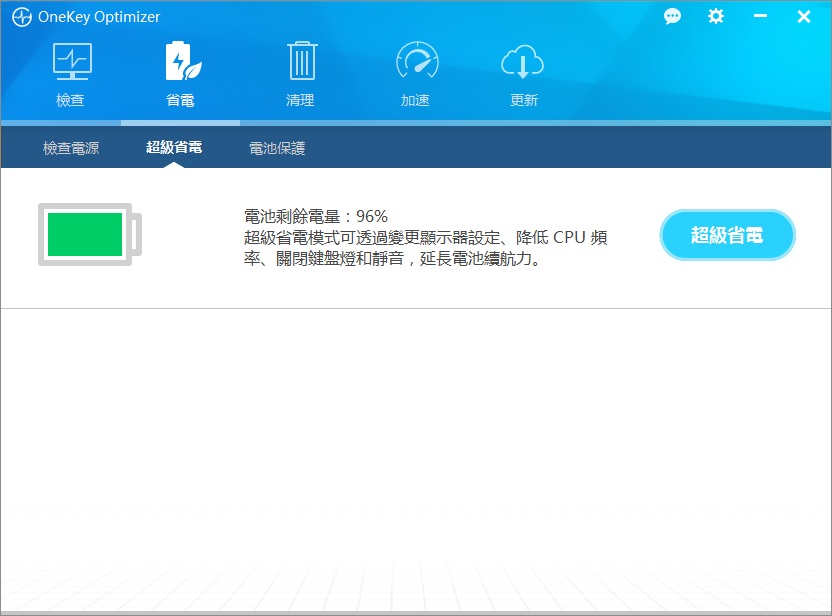Select the 省電 battery saver icon
This screenshot has height=616, width=832.
click(183, 62)
